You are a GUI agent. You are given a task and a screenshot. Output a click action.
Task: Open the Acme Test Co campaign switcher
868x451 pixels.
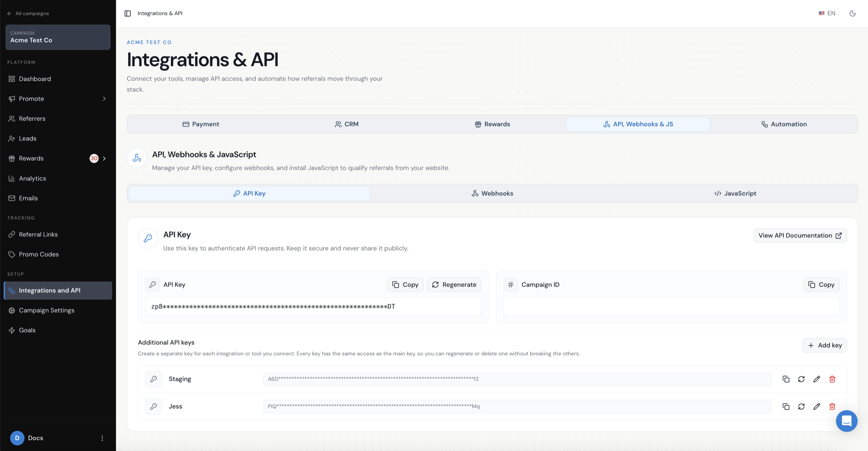click(58, 37)
